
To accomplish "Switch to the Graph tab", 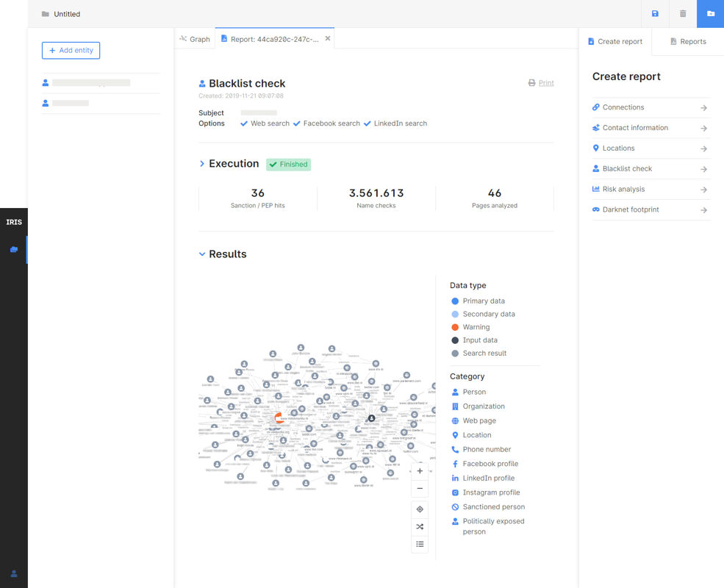I will pyautogui.click(x=195, y=39).
